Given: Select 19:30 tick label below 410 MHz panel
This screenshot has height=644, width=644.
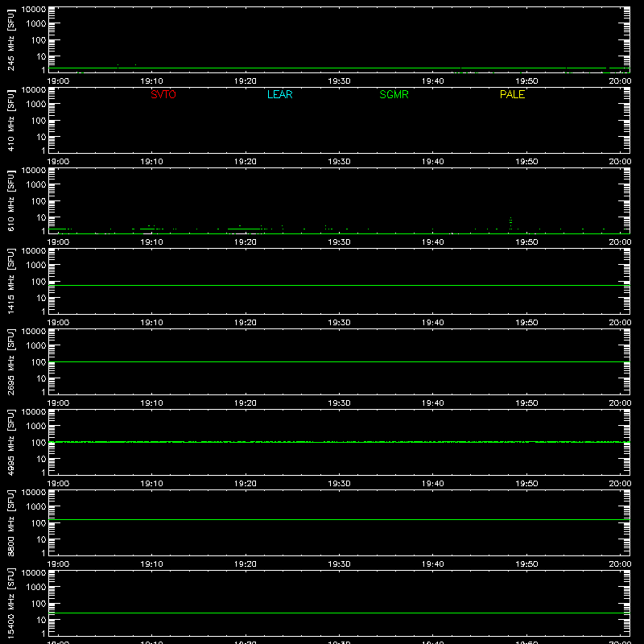Looking at the screenshot, I should [x=339, y=162].
